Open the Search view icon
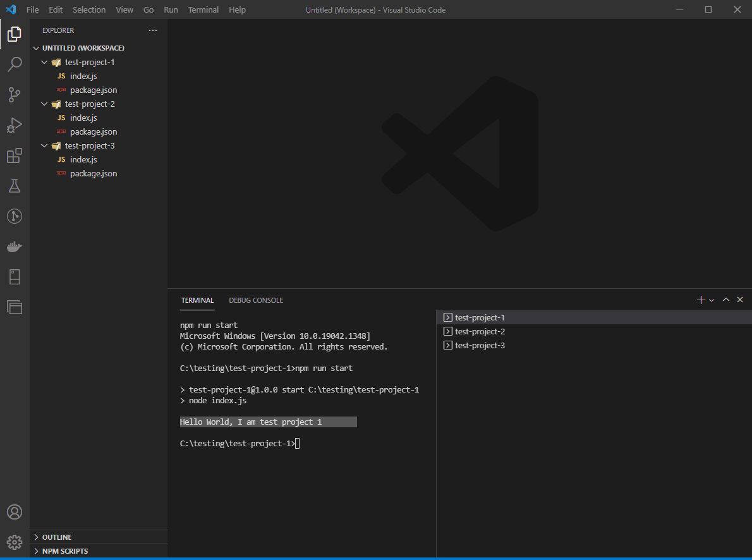 15,64
